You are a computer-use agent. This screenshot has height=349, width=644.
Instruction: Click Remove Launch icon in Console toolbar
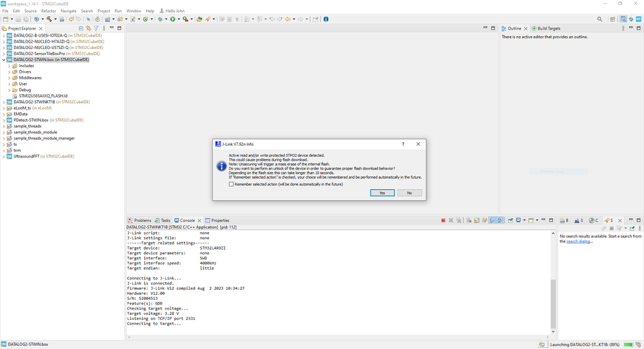point(451,221)
